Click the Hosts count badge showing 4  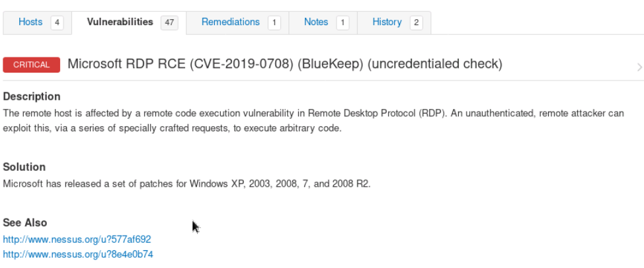point(58,22)
